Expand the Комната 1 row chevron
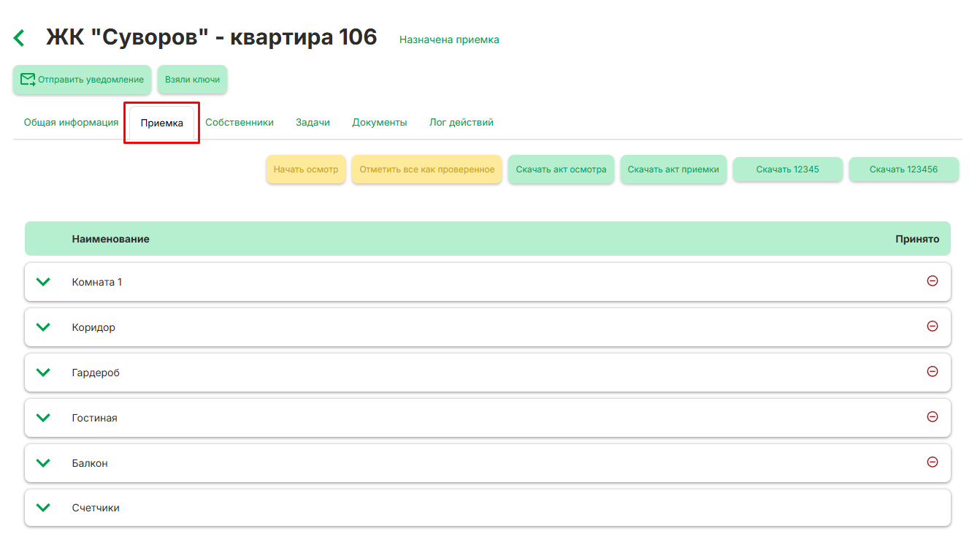This screenshot has width=980, height=553. coord(43,282)
